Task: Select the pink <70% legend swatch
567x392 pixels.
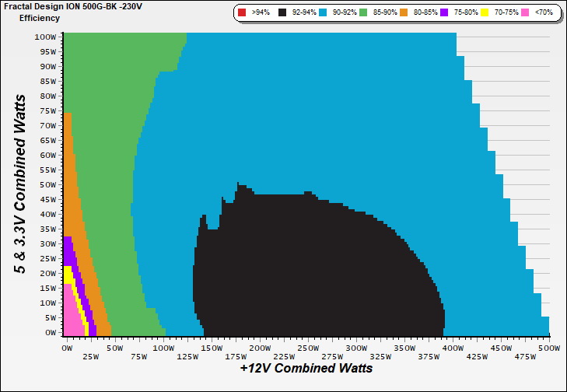Action: (x=526, y=13)
